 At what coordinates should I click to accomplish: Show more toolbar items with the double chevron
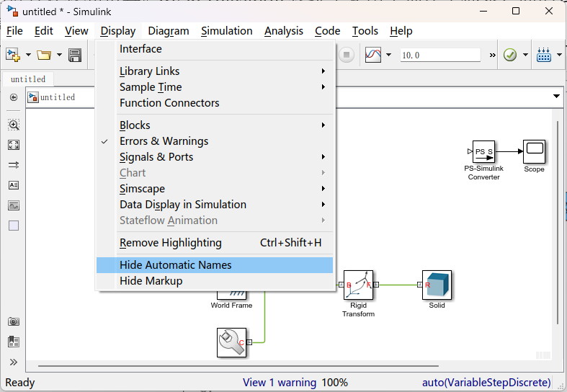[x=493, y=55]
